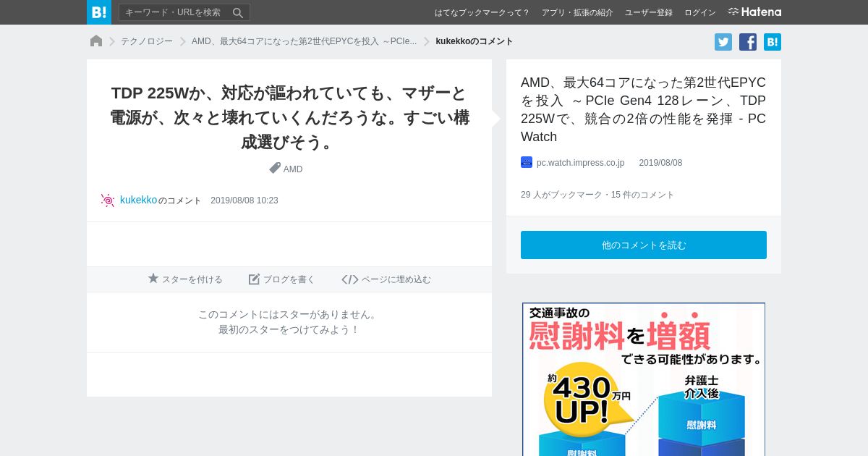Open AMD EPYC article breadcrumb link
The height and width of the screenshot is (456, 868).
[304, 41]
